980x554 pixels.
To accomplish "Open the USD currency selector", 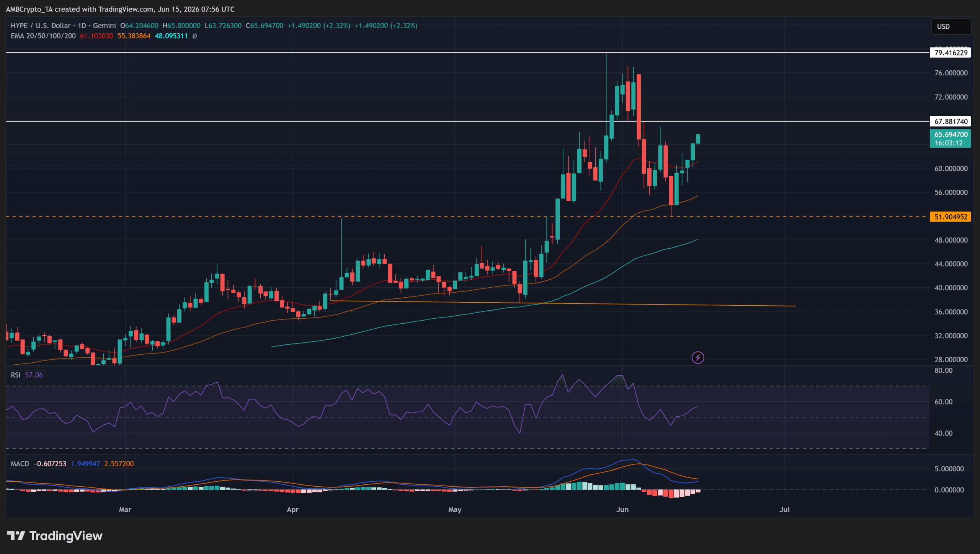I will [951, 26].
